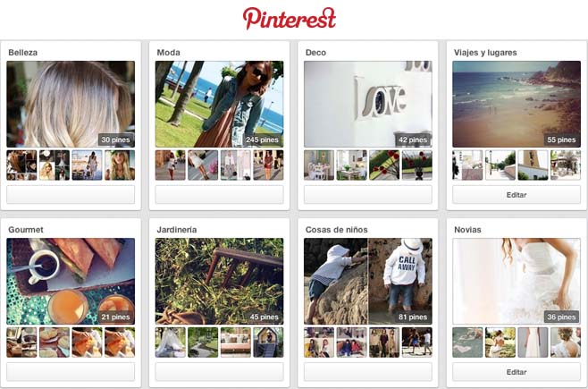Select the Cosas de niños board title

pos(336,230)
